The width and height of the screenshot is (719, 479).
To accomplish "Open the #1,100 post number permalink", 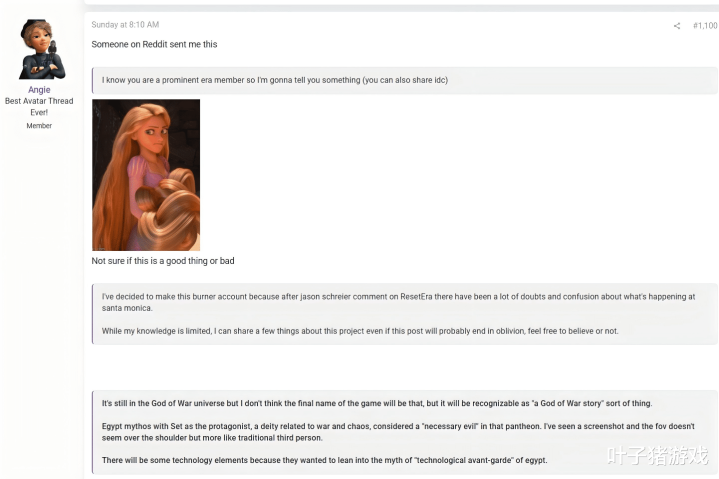I will tap(705, 26).
